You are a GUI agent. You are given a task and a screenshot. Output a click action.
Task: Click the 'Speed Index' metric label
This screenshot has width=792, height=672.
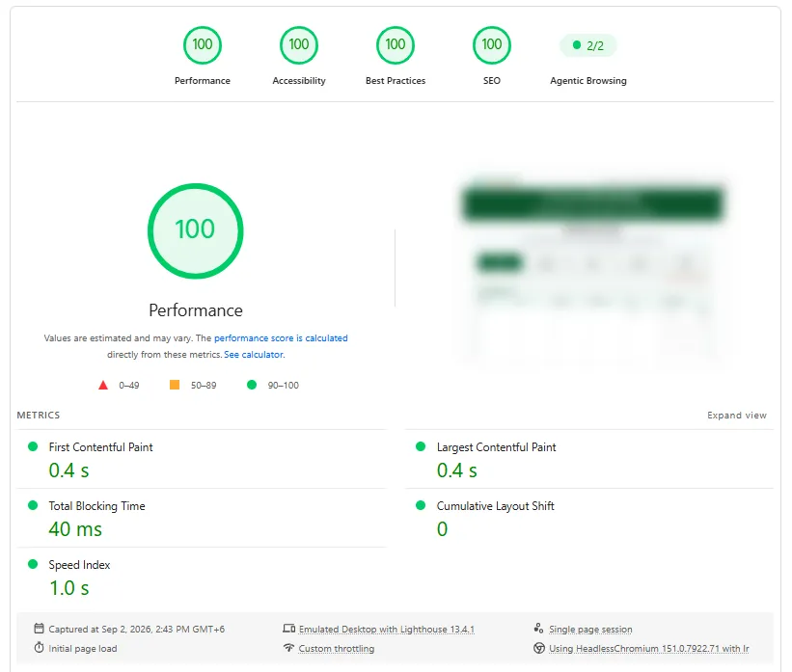click(79, 564)
